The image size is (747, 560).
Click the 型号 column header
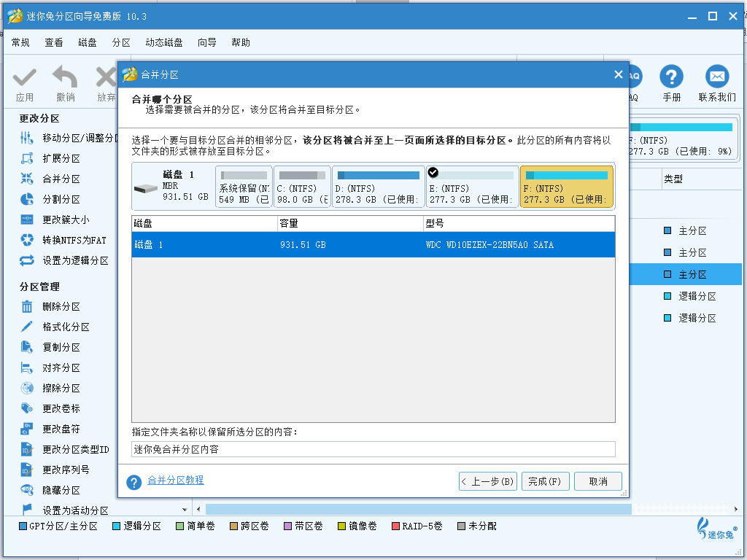[x=519, y=223]
